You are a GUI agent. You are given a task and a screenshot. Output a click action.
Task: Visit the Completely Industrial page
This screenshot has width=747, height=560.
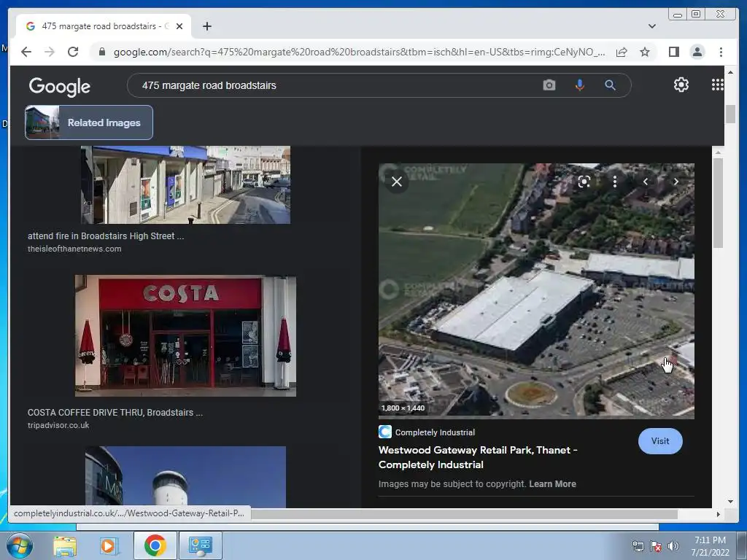click(659, 441)
